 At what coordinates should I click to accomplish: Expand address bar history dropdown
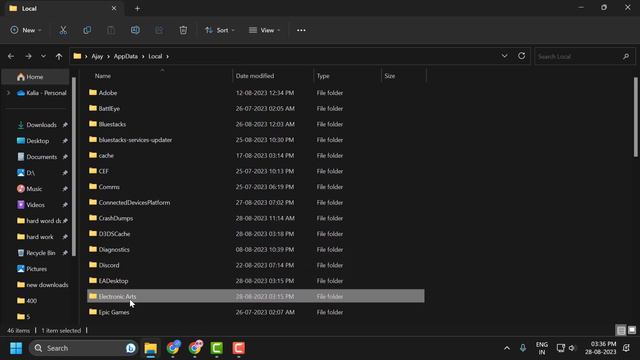tap(504, 56)
